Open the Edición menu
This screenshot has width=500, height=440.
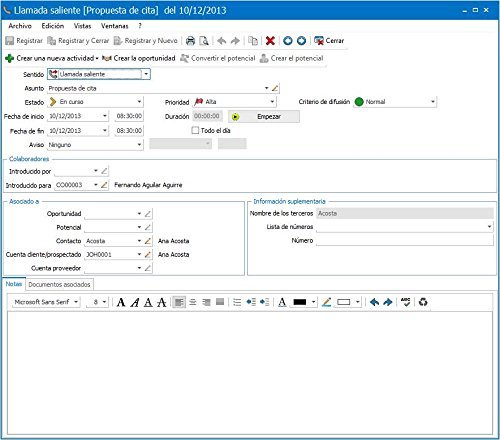click(53, 26)
